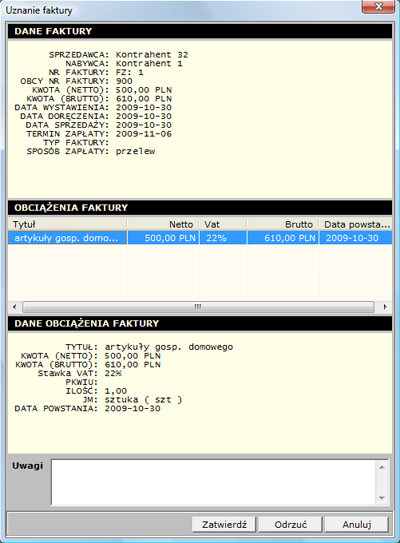Screen dimensions: 400x543
Task: Select the artykuły gosp. domo... row
Action: tap(200, 238)
